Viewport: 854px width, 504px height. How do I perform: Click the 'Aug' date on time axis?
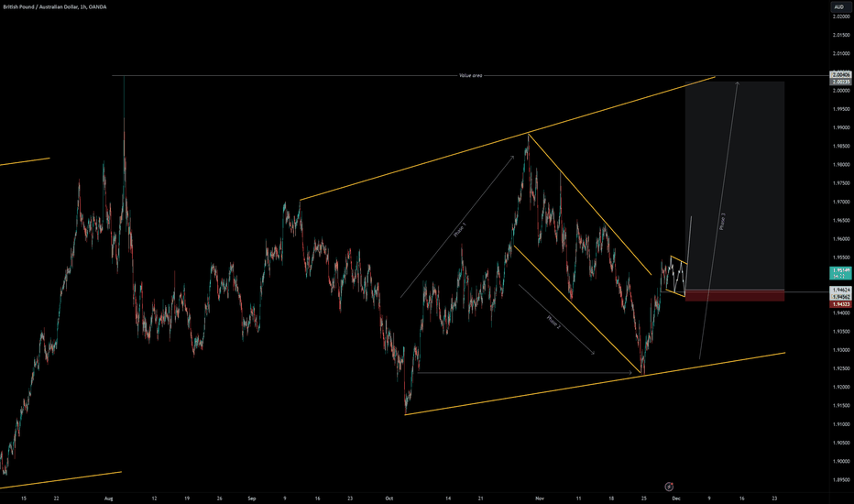pyautogui.click(x=108, y=498)
